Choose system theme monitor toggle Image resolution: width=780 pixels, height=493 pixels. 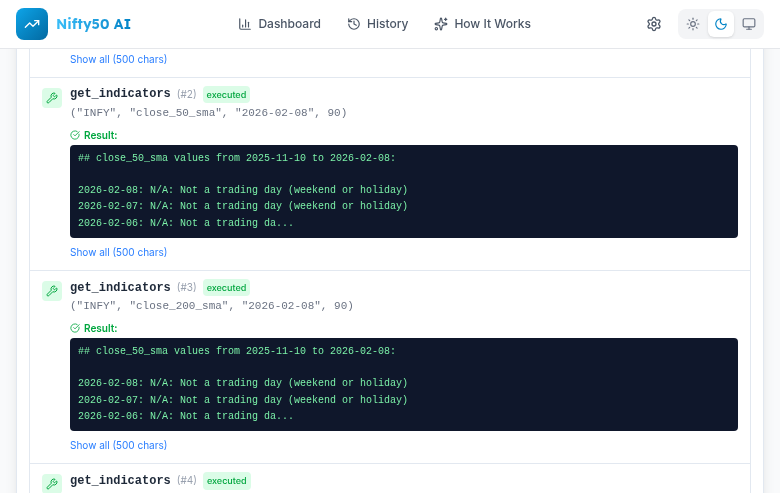tap(749, 24)
